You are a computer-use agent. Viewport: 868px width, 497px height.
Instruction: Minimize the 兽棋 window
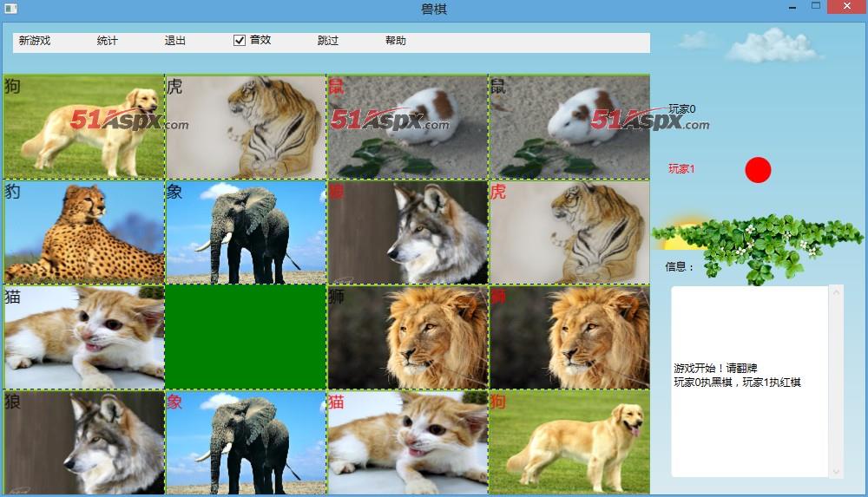pyautogui.click(x=792, y=7)
